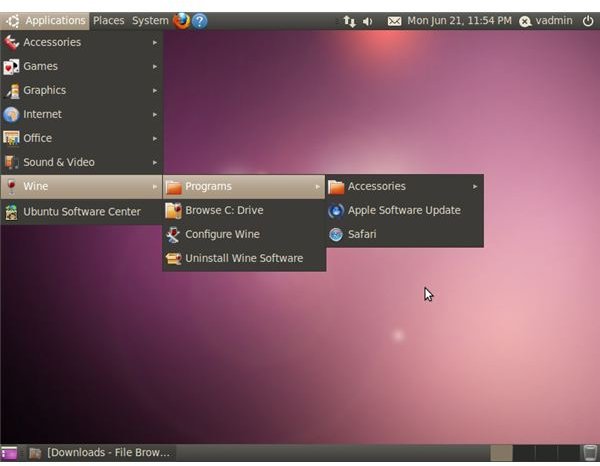Click the Office chart icon
Viewport: 600px width, 466px height.
(11, 138)
